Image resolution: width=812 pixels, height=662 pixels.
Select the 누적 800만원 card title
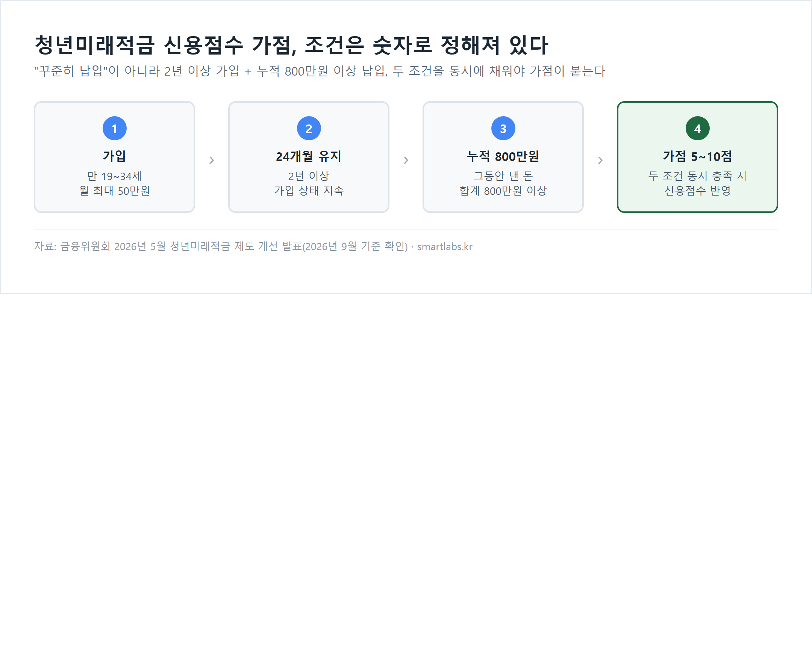(x=503, y=156)
